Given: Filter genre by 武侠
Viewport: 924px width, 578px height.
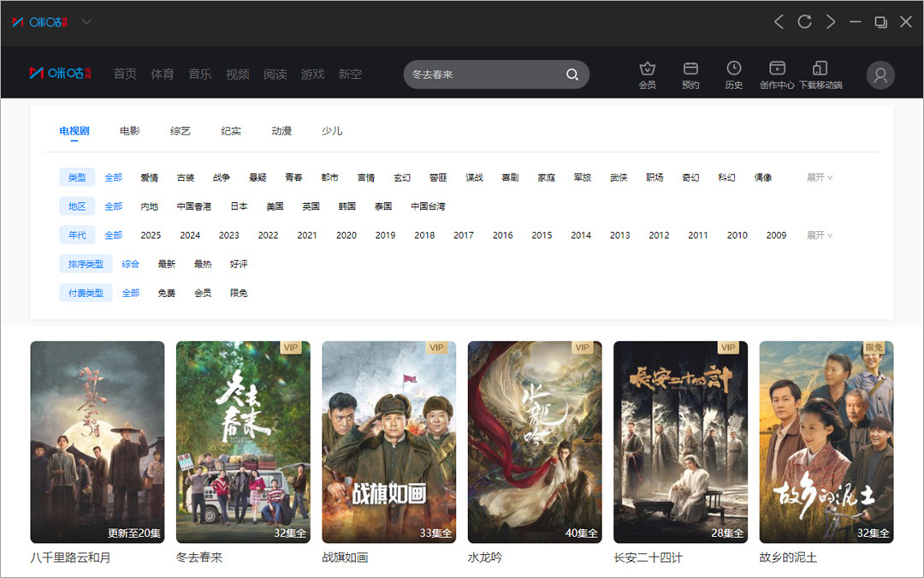Looking at the screenshot, I should (x=619, y=177).
